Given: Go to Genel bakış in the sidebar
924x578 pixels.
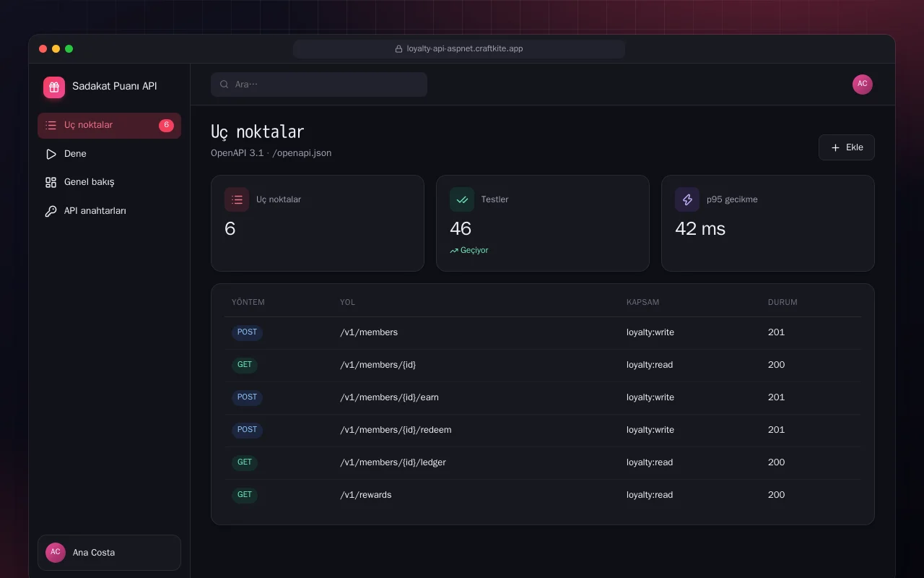Looking at the screenshot, I should [x=109, y=182].
